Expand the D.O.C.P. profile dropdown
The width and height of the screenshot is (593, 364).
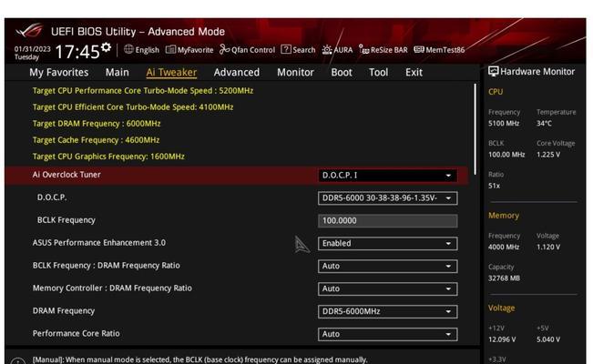coord(388,198)
